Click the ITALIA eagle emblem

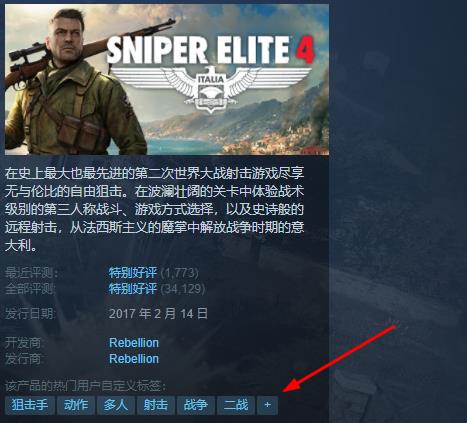[x=211, y=89]
